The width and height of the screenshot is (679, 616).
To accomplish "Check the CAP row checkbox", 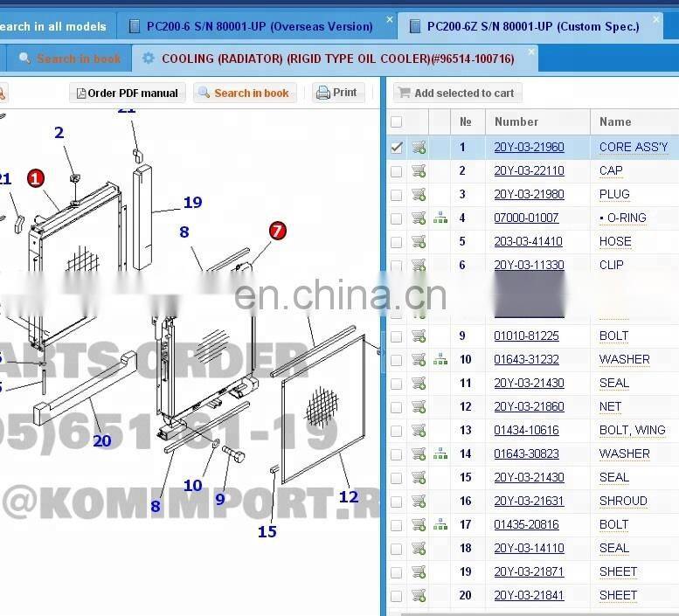I will pos(396,171).
